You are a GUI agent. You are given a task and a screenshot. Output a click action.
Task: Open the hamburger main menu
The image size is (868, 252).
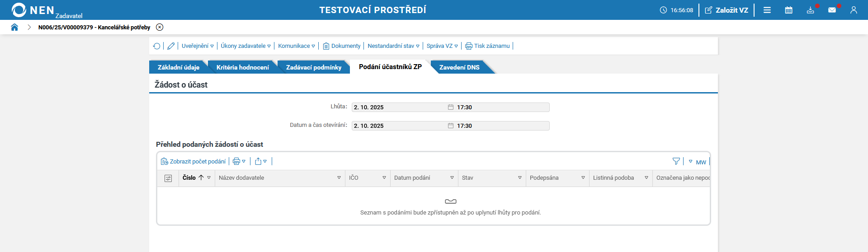point(767,10)
